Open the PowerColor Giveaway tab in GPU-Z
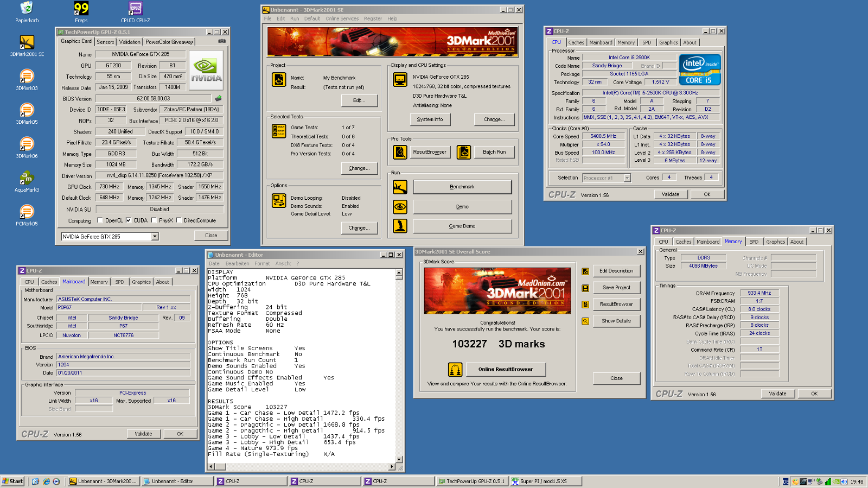The width and height of the screenshot is (868, 488). [169, 42]
